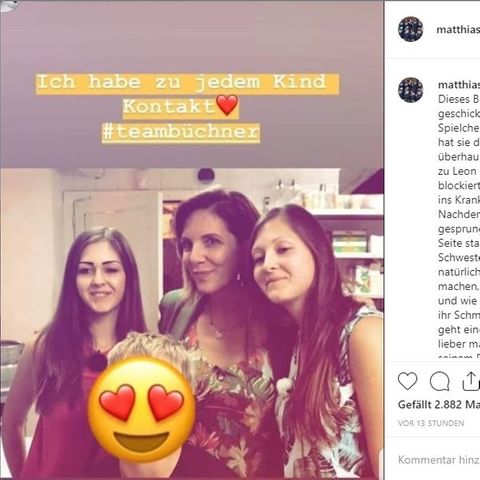Open the avatar beside the caption text
The width and height of the screenshot is (480, 480).
(x=411, y=90)
